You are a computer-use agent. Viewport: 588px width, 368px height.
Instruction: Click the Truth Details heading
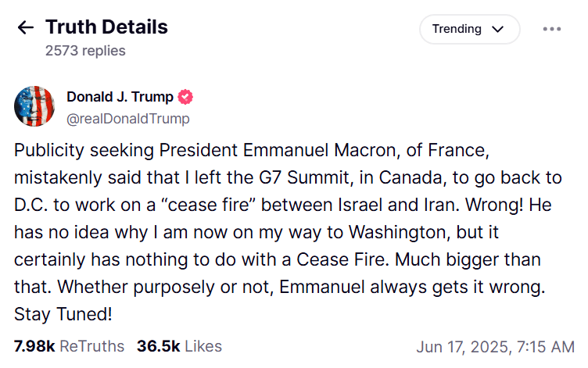[x=106, y=27]
